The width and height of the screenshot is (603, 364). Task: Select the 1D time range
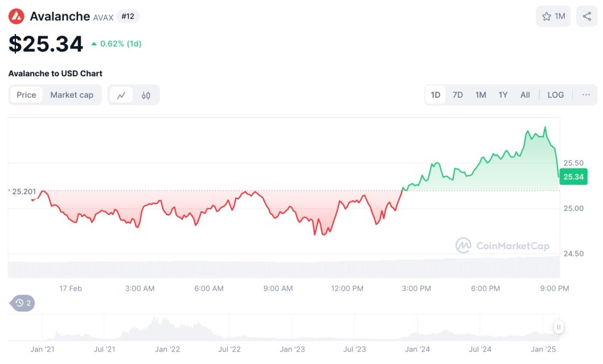tap(436, 95)
